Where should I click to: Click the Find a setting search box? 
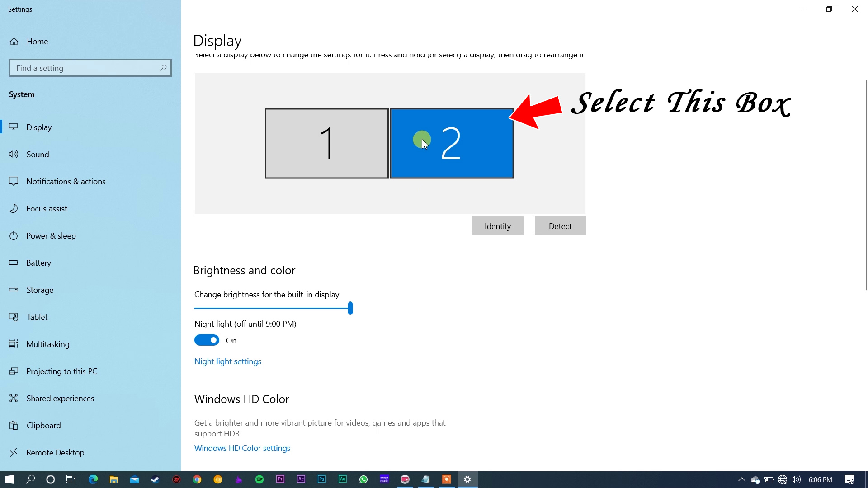pyautogui.click(x=90, y=68)
